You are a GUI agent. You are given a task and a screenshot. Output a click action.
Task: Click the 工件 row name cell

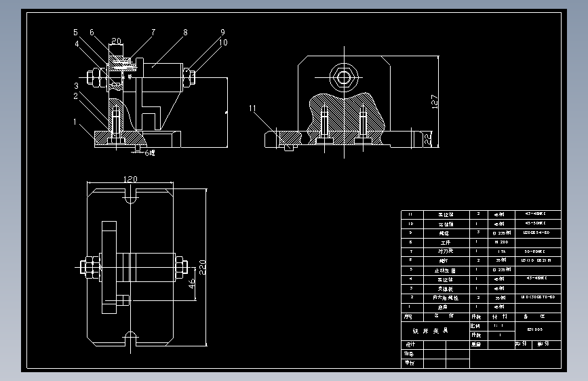click(x=446, y=242)
